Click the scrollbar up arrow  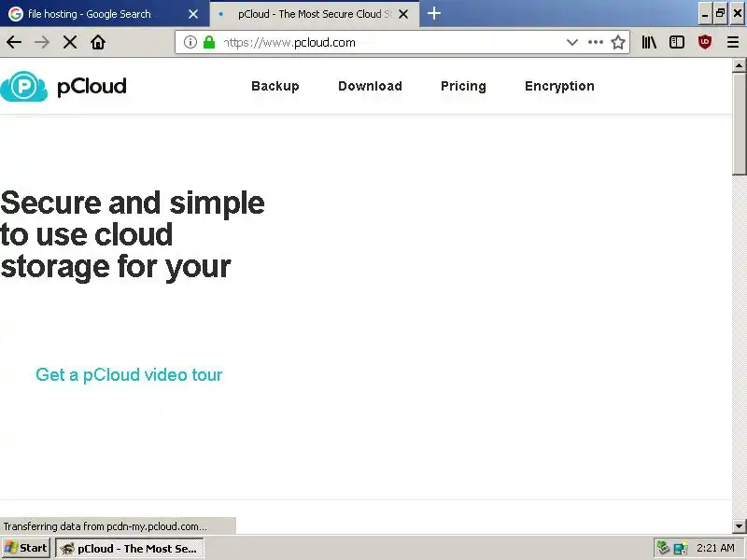[739, 65]
